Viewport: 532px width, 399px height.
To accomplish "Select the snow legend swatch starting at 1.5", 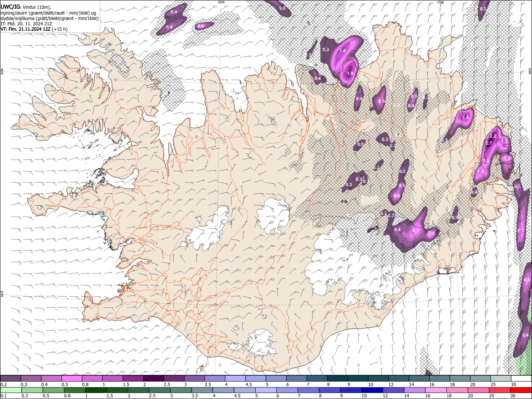I will click(133, 378).
